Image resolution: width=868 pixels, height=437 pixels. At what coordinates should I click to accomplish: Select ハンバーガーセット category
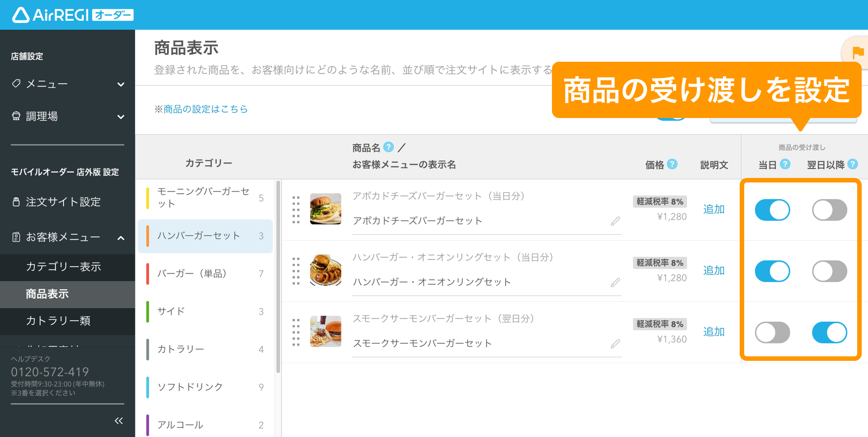click(x=205, y=236)
